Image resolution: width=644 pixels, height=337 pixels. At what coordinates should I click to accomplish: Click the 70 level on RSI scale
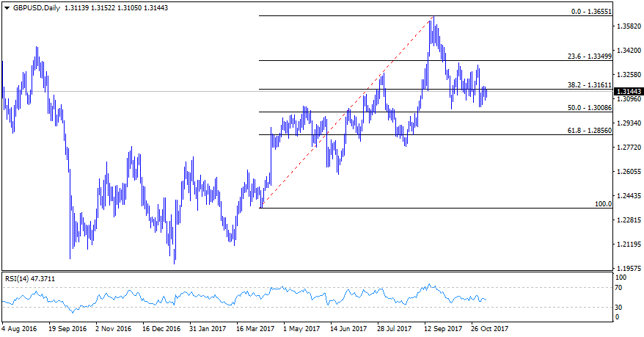pyautogui.click(x=620, y=288)
